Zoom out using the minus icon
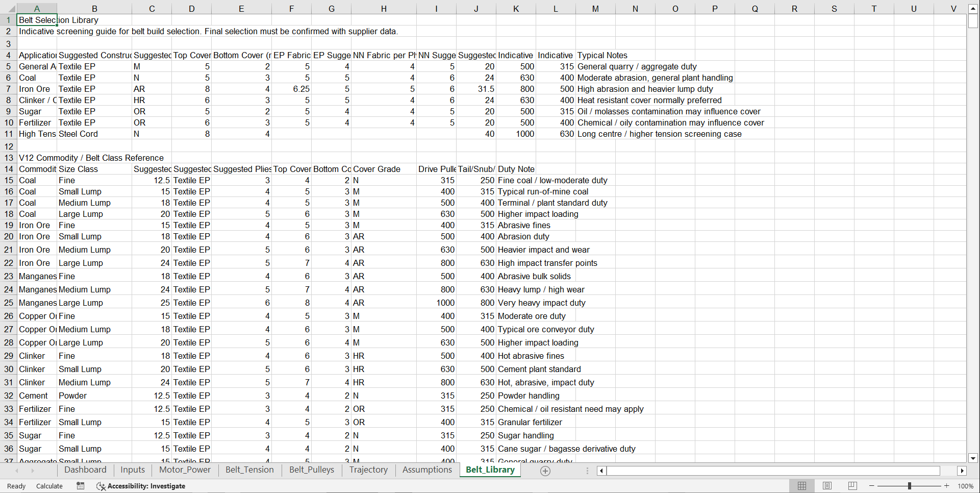 [871, 486]
